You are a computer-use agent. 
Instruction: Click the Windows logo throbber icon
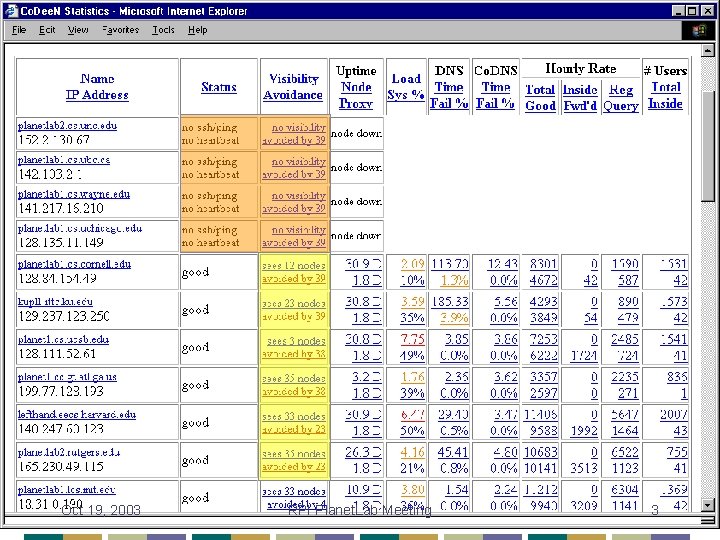(699, 31)
